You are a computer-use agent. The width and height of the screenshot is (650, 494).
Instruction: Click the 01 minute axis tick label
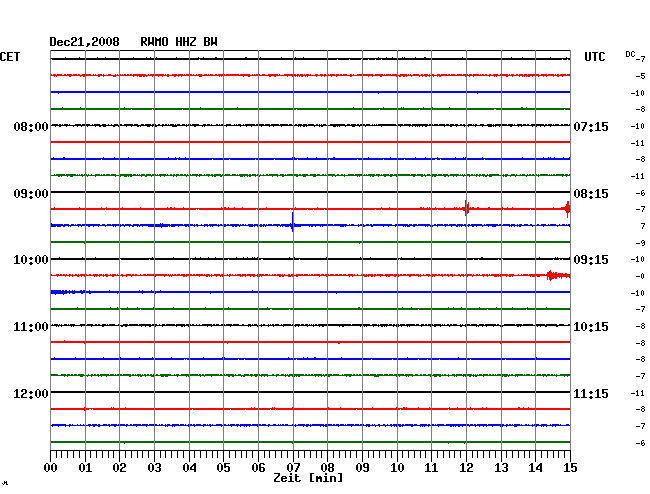(85, 467)
